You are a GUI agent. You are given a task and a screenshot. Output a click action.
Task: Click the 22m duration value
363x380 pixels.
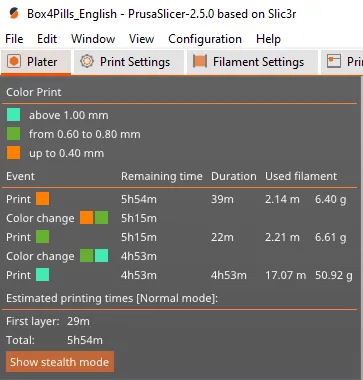(222, 237)
